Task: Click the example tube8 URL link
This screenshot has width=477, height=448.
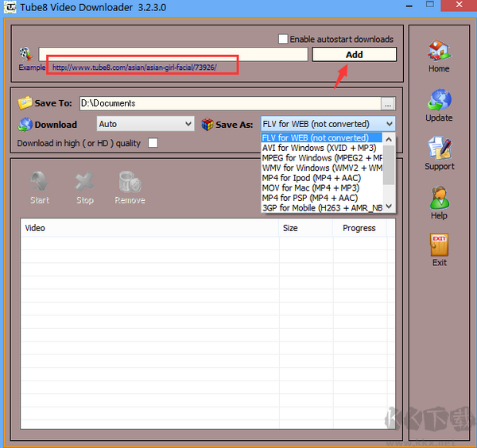Action: tap(134, 68)
